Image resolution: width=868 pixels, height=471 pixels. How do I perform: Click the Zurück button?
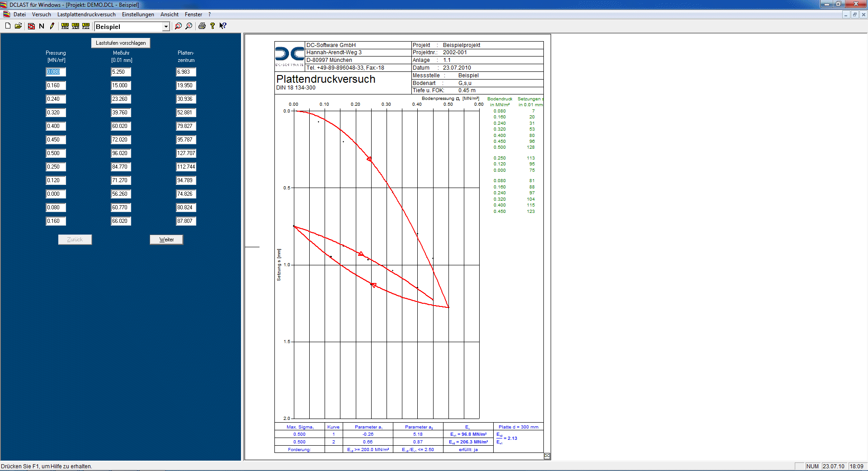pyautogui.click(x=75, y=240)
